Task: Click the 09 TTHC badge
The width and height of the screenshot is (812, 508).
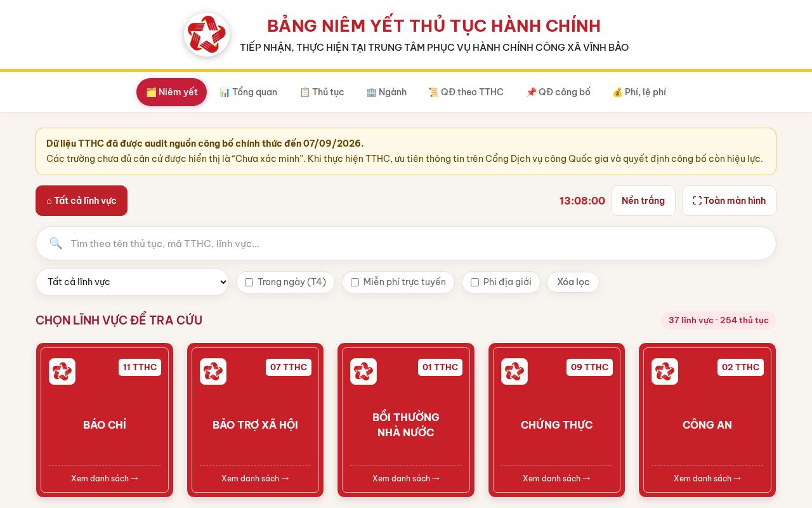Action: [589, 367]
